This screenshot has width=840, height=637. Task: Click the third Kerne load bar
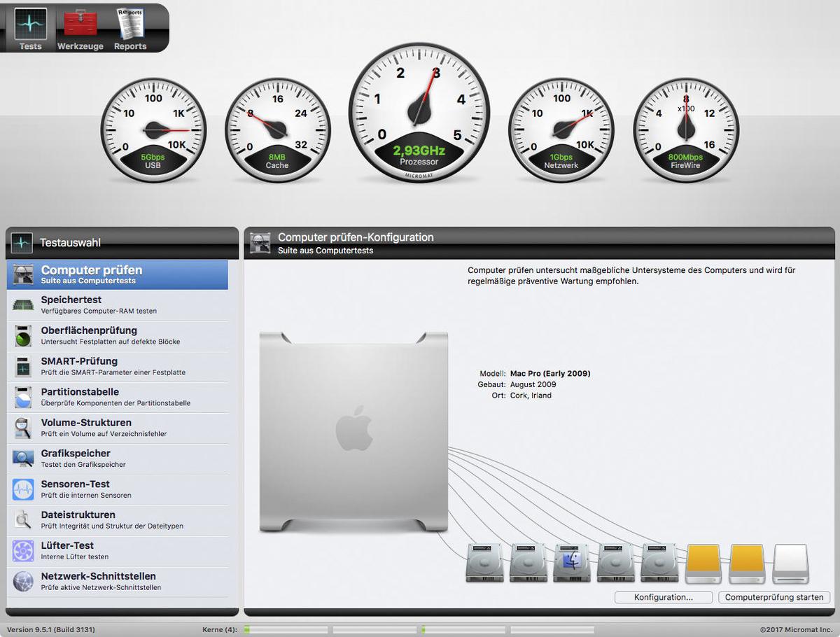click(463, 630)
